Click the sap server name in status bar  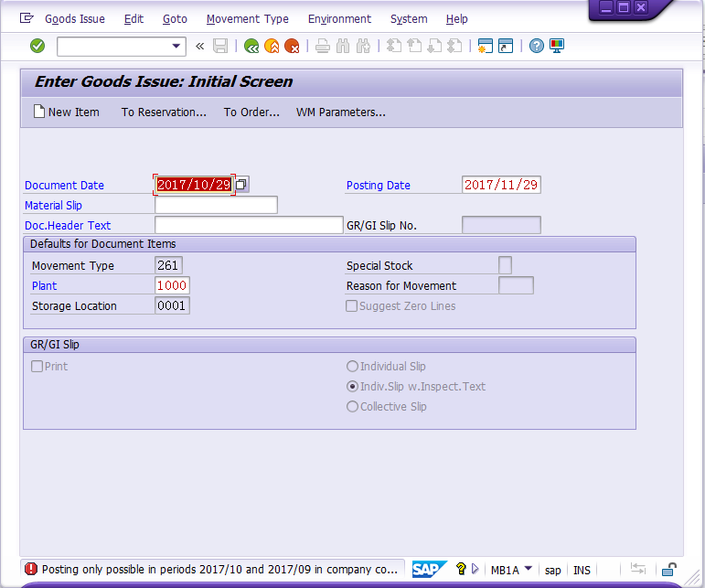(x=552, y=570)
